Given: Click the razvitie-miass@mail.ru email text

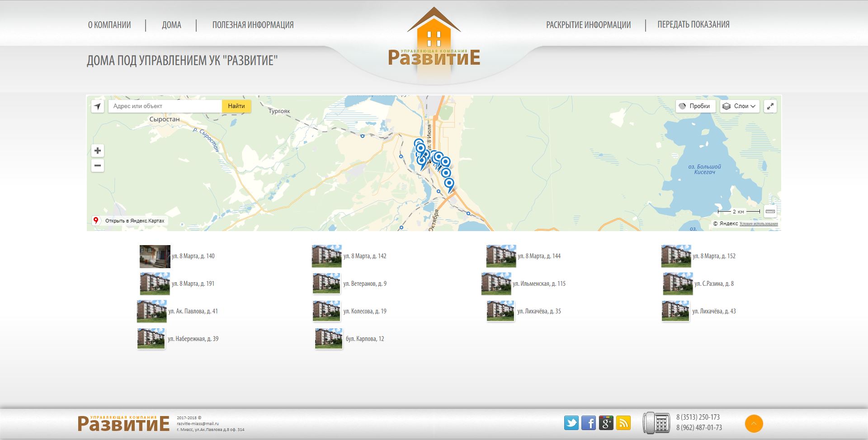Looking at the screenshot, I should click(x=198, y=424).
